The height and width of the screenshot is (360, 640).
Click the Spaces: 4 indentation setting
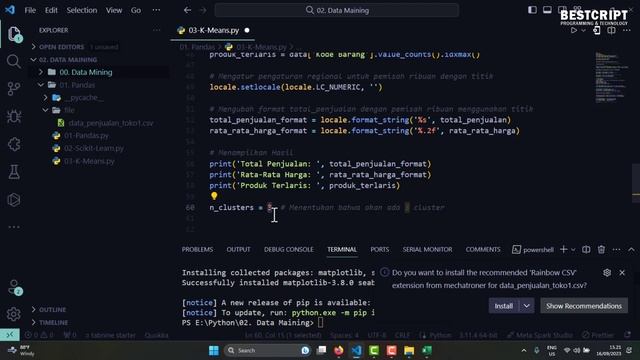click(x=344, y=335)
